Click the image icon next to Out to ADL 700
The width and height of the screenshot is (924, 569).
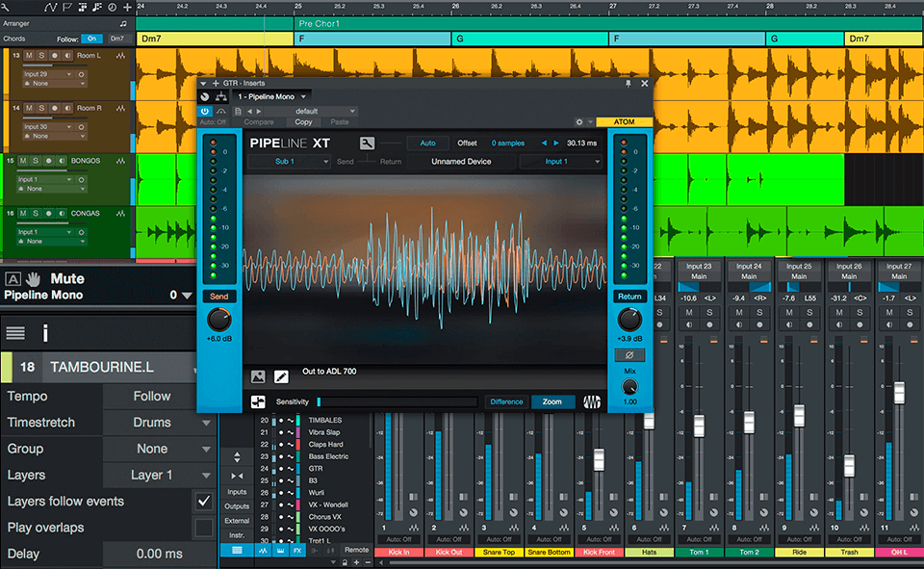pyautogui.click(x=256, y=376)
